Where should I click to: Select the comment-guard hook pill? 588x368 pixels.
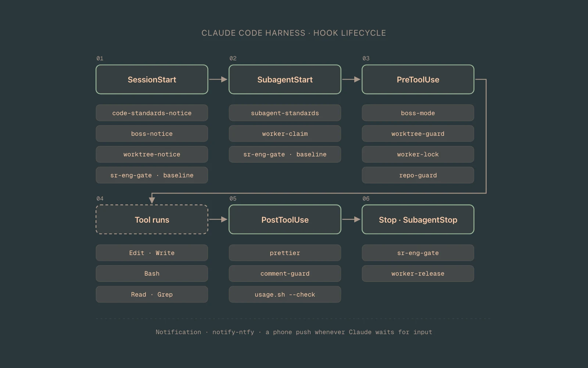point(285,273)
